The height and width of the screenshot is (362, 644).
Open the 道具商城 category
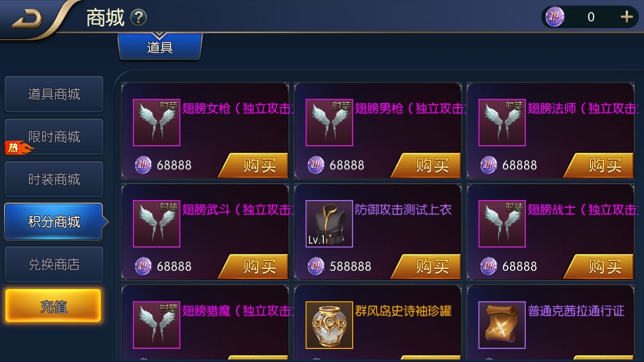click(54, 94)
